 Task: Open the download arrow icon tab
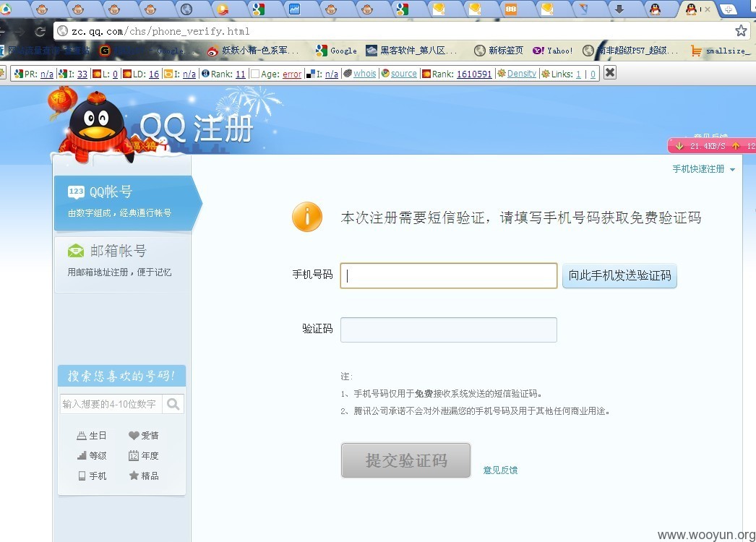pyautogui.click(x=619, y=9)
